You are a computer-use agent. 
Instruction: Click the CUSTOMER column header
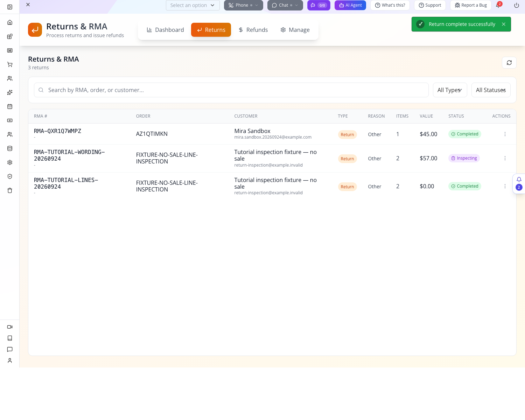tap(246, 116)
